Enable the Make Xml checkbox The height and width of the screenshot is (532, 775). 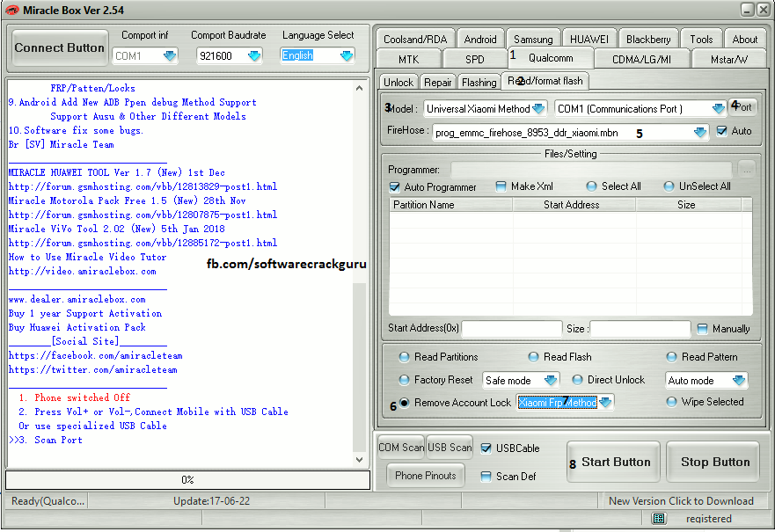501,186
